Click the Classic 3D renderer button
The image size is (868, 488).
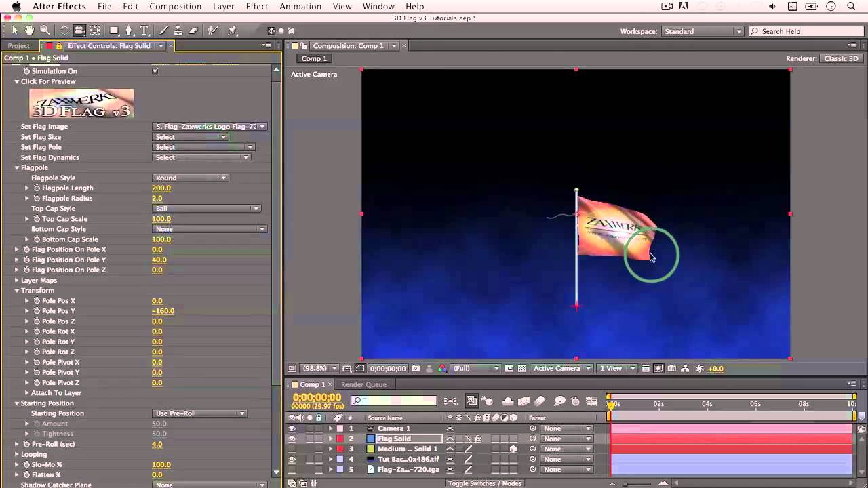coord(841,58)
